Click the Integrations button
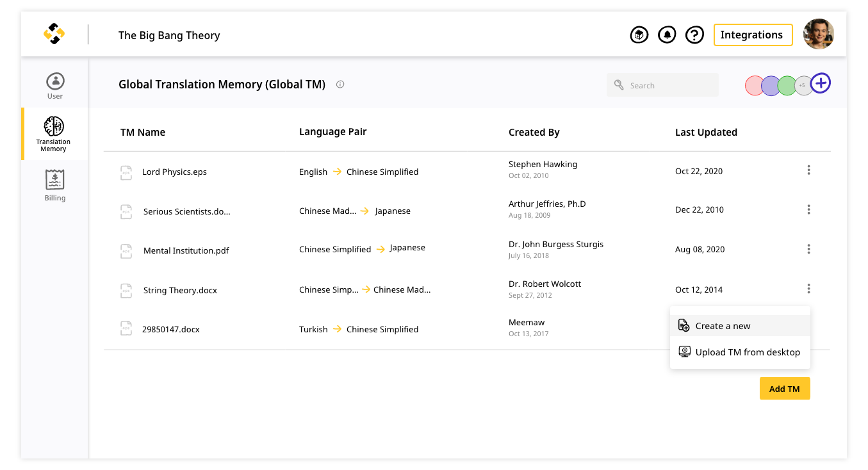This screenshot has width=868, height=470. click(753, 35)
